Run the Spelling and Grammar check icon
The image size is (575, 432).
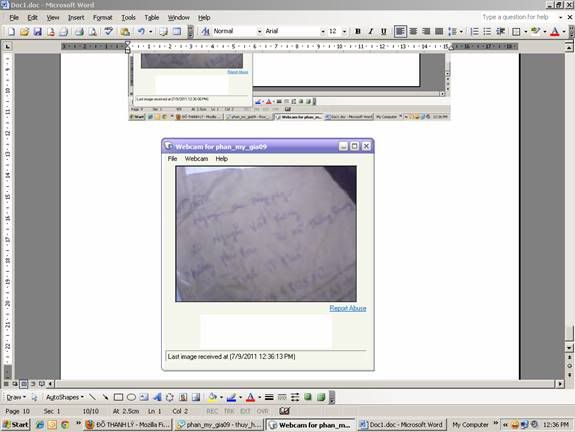tap(108, 32)
